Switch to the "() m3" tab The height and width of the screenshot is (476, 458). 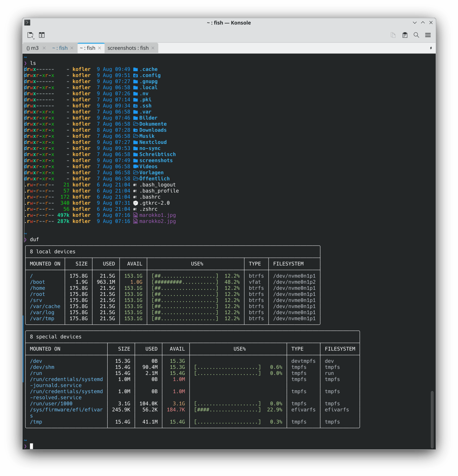(33, 48)
